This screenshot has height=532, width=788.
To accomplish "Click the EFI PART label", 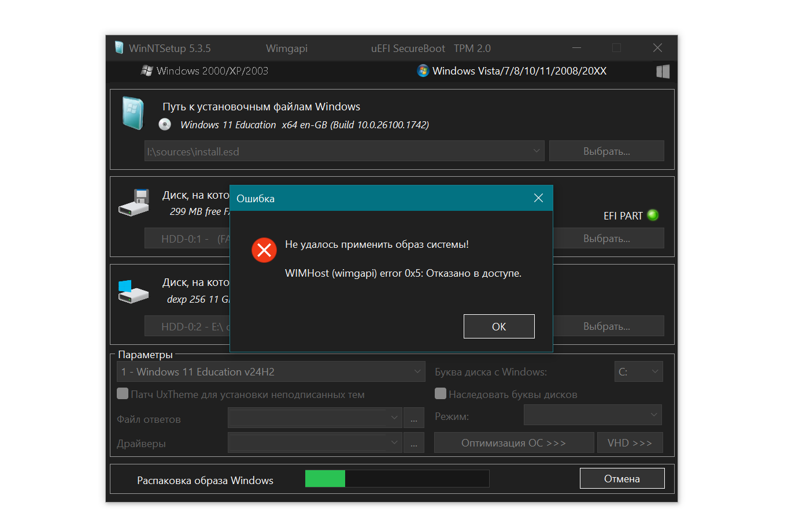I will 623,216.
